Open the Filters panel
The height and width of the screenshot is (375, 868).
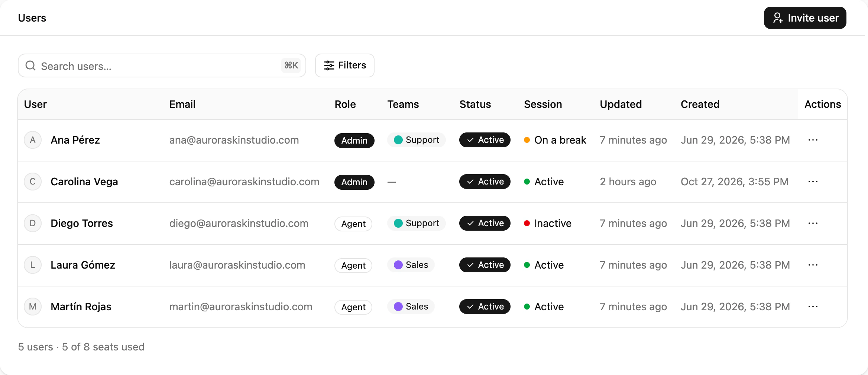(x=344, y=65)
